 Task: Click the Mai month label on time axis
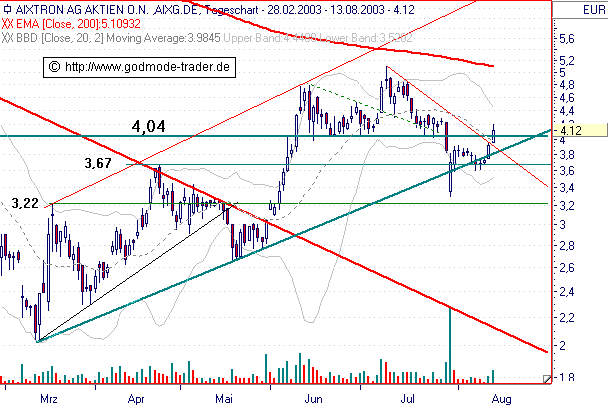tap(224, 398)
